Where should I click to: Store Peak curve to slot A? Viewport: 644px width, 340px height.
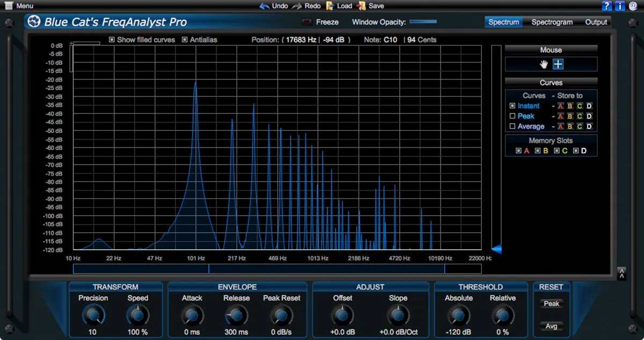tap(560, 116)
